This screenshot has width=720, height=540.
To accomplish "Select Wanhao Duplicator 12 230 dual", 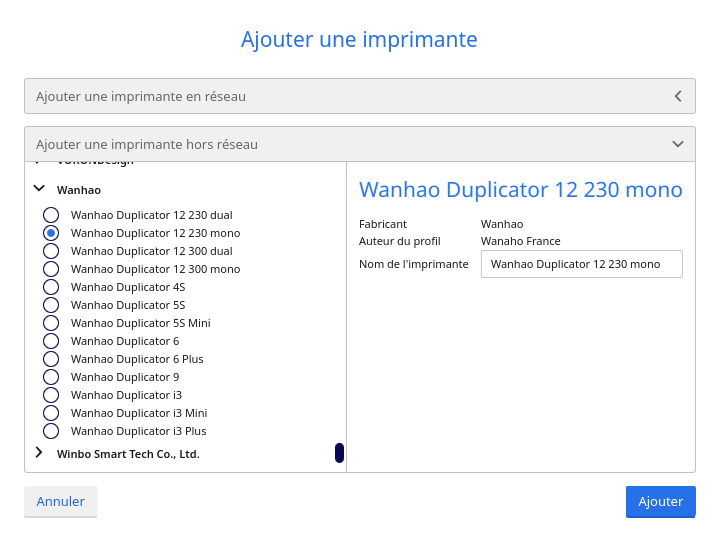I will click(x=51, y=215).
